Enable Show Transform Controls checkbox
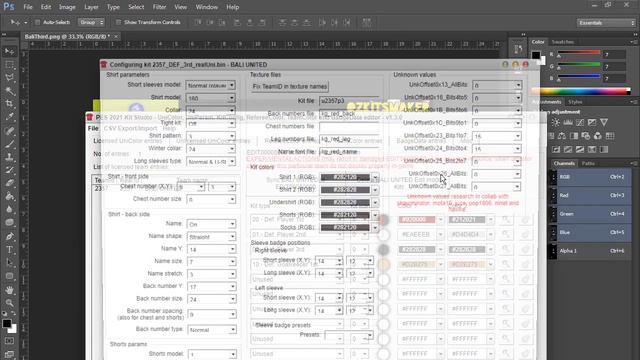This screenshot has width=640, height=360. coord(118,22)
